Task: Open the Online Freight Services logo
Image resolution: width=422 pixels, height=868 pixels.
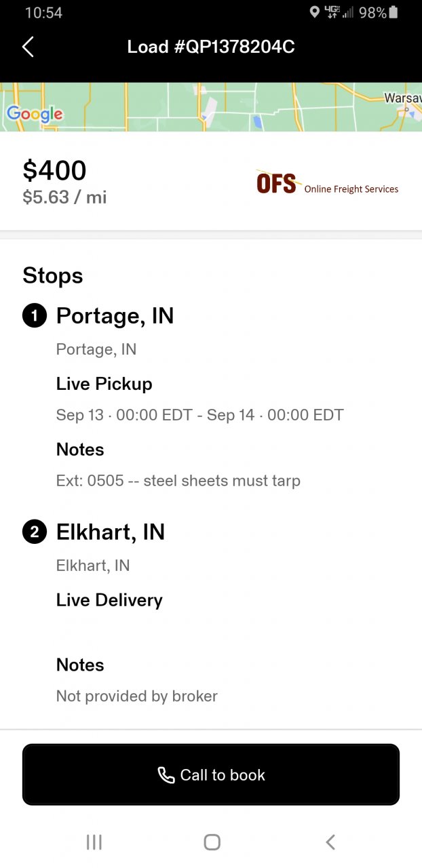Action: [x=327, y=183]
